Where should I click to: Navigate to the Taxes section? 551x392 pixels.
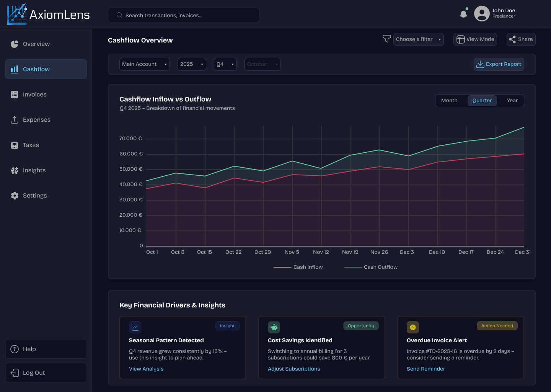tap(31, 145)
